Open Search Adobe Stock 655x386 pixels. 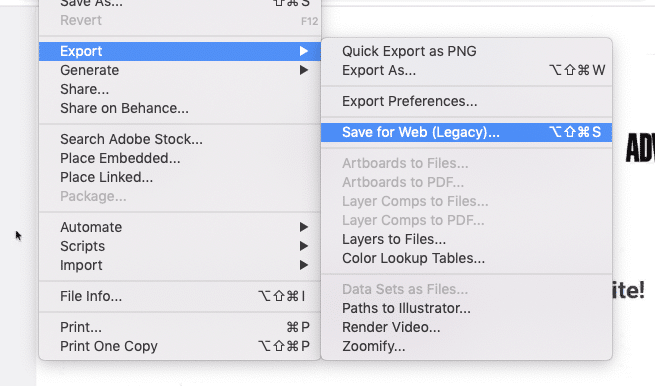pyautogui.click(x=180, y=139)
